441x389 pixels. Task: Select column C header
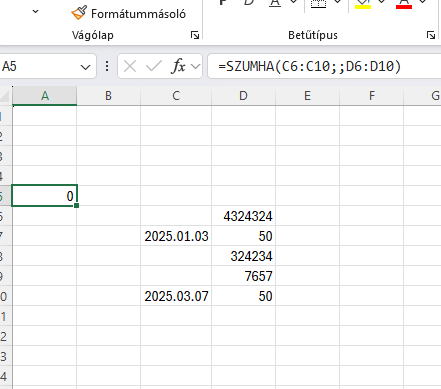(x=176, y=96)
